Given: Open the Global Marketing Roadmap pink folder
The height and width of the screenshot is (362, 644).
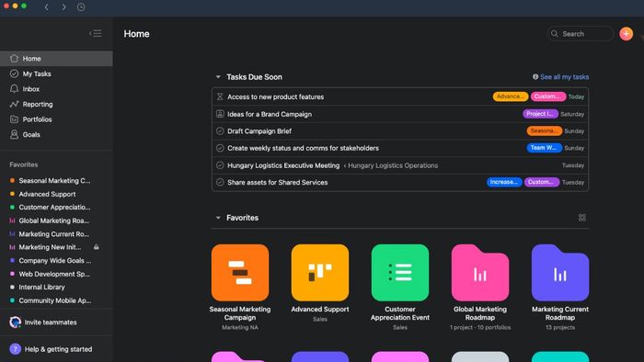Looking at the screenshot, I should pyautogui.click(x=480, y=273).
